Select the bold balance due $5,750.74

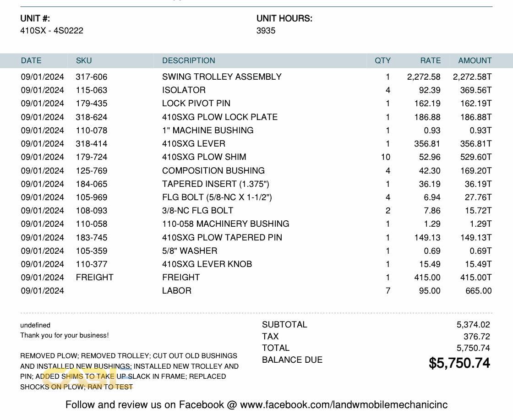point(459,363)
